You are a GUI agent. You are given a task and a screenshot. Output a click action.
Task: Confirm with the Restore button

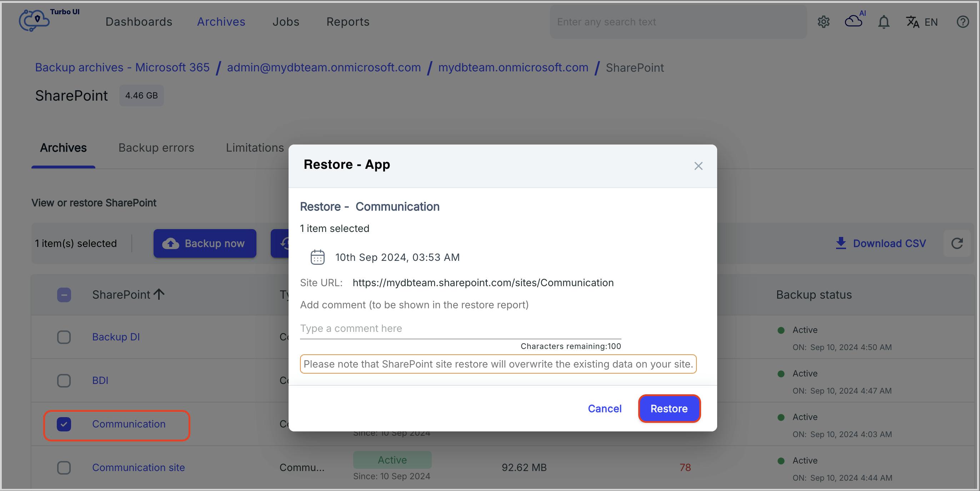point(669,409)
